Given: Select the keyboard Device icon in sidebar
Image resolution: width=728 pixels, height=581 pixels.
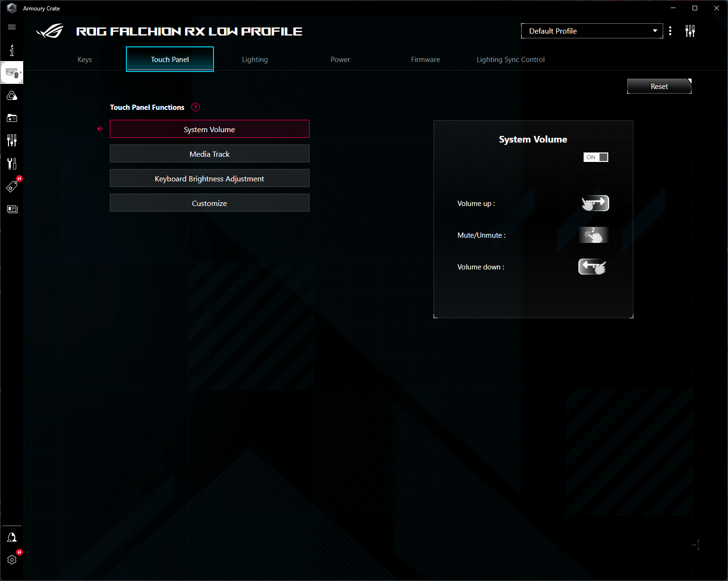Looking at the screenshot, I should pos(12,72).
